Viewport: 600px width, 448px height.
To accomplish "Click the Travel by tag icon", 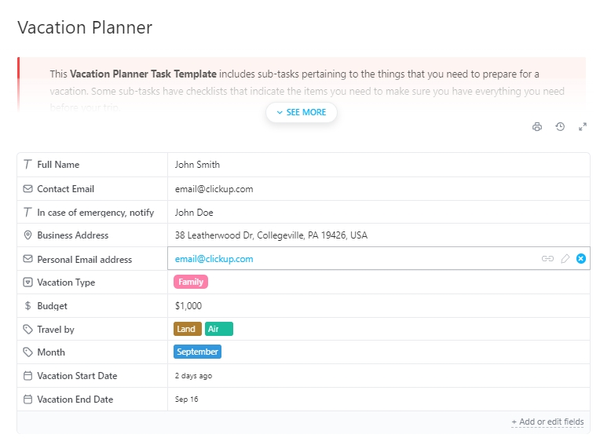I will (x=27, y=329).
